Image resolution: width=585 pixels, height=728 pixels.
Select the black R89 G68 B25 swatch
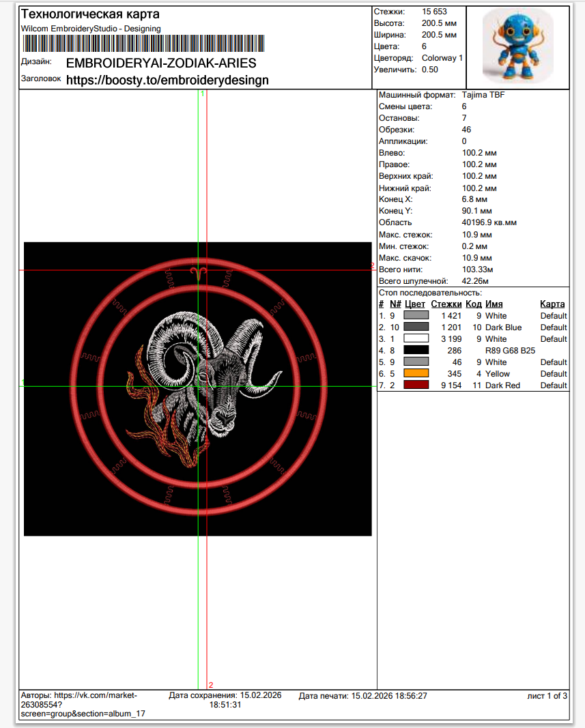click(x=416, y=351)
